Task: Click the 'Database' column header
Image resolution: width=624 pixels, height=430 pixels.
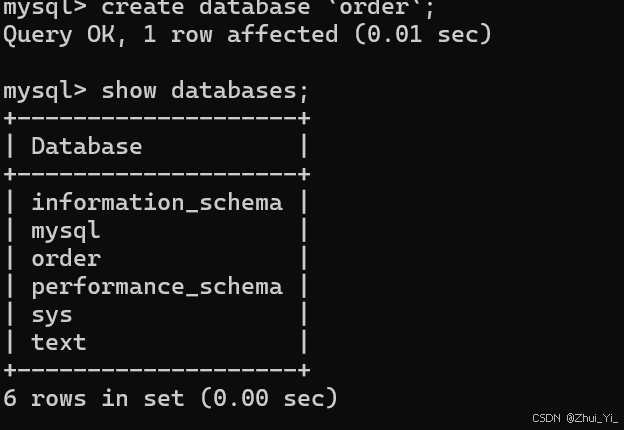Action: (87, 146)
